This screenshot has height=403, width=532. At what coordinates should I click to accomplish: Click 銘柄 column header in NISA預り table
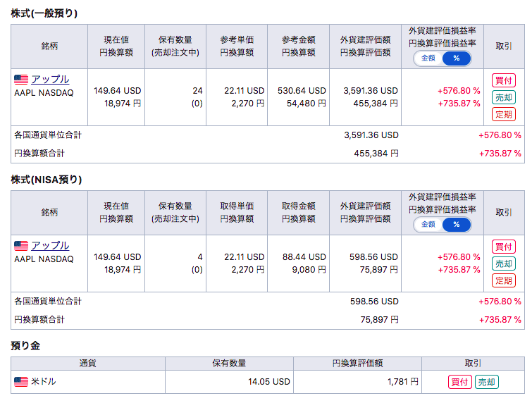pyautogui.click(x=49, y=212)
